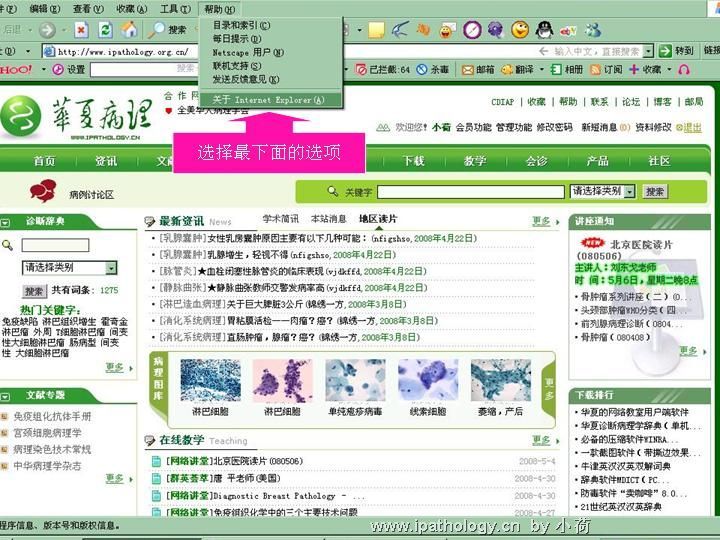Click the 退出 logout link
This screenshot has width=720, height=540.
coord(692,128)
